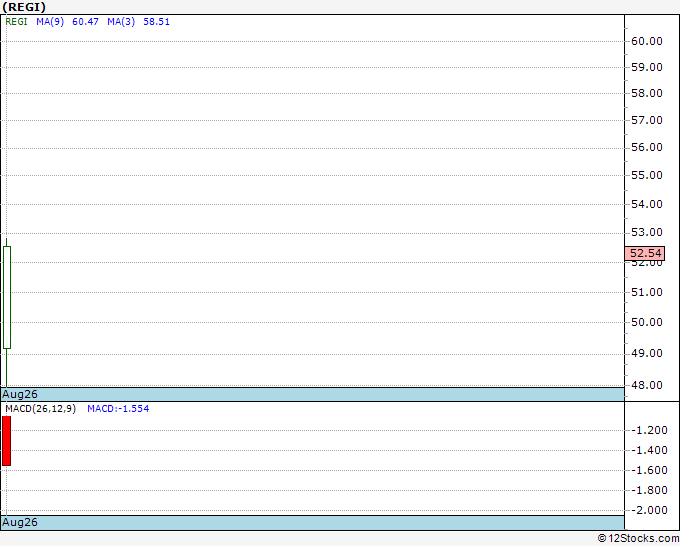Click the 58.00 price axis label
This screenshot has width=680, height=546.
(647, 93)
